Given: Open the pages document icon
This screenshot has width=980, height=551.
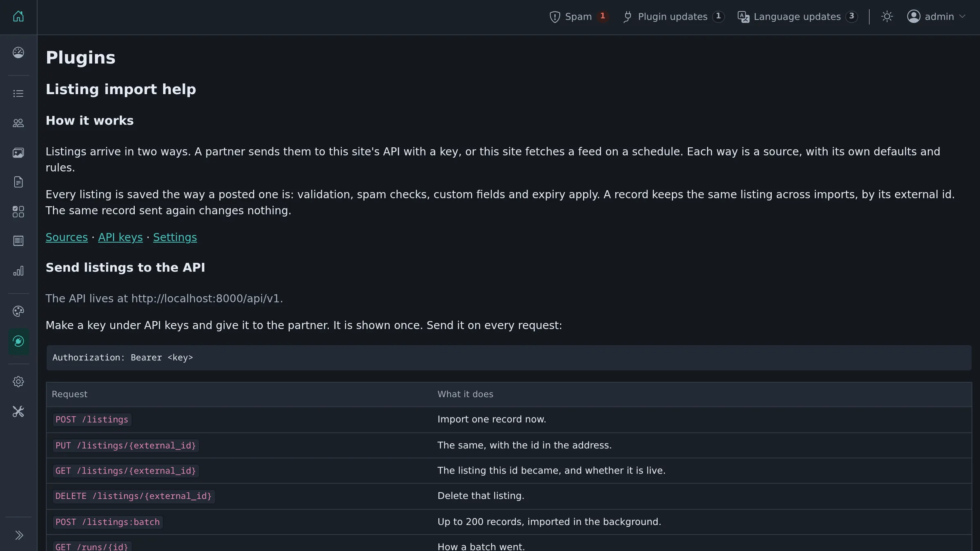Looking at the screenshot, I should [x=18, y=182].
